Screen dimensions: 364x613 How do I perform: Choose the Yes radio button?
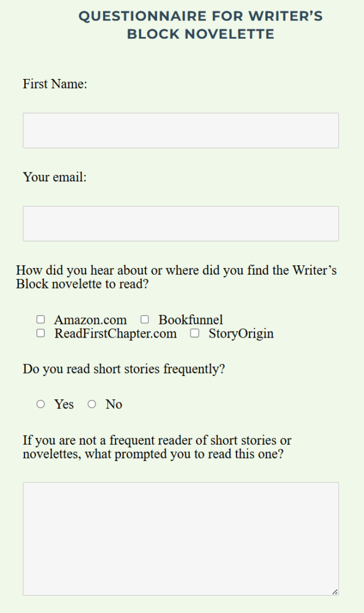[x=41, y=404]
